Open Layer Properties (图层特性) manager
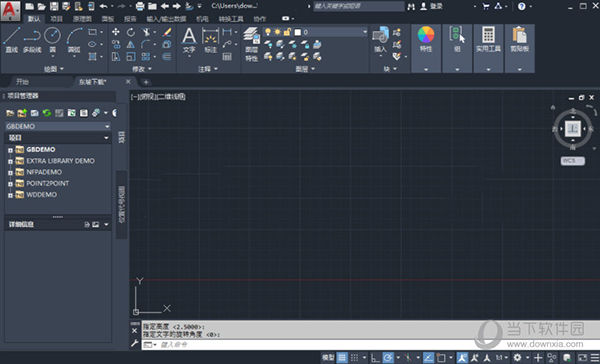The width and height of the screenshot is (600, 364). coord(251,44)
